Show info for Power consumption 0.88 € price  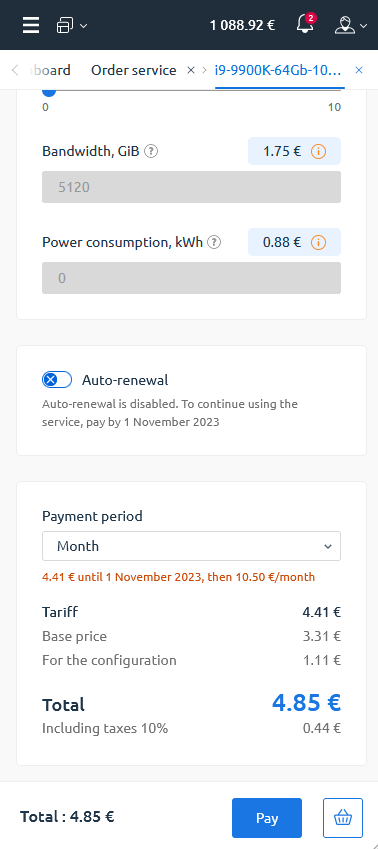click(318, 243)
